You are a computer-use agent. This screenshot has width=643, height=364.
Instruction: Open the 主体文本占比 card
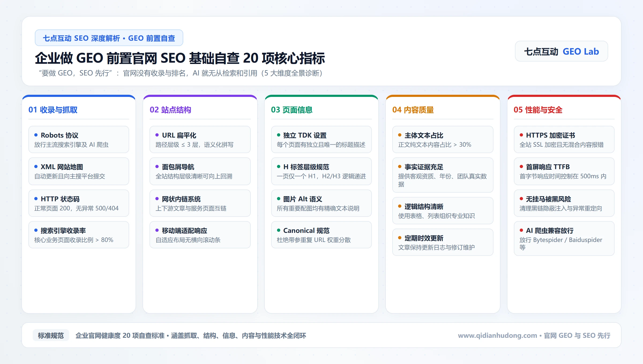443,139
